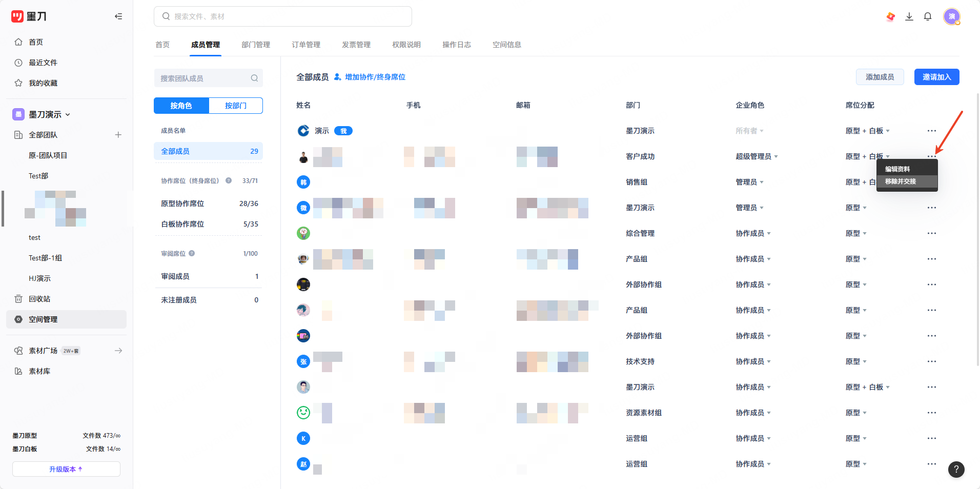Focus the 搜索文件、素材 search field
The width and height of the screenshot is (980, 489).
coord(283,16)
